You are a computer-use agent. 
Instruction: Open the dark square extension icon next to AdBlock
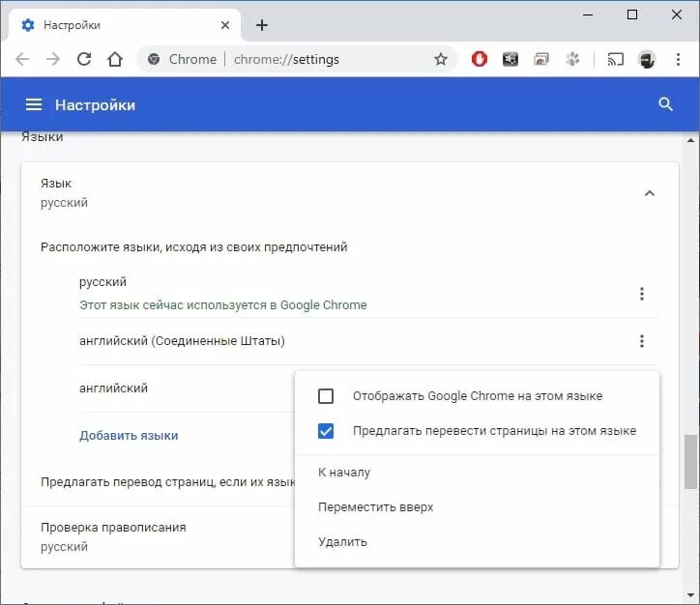(x=510, y=59)
